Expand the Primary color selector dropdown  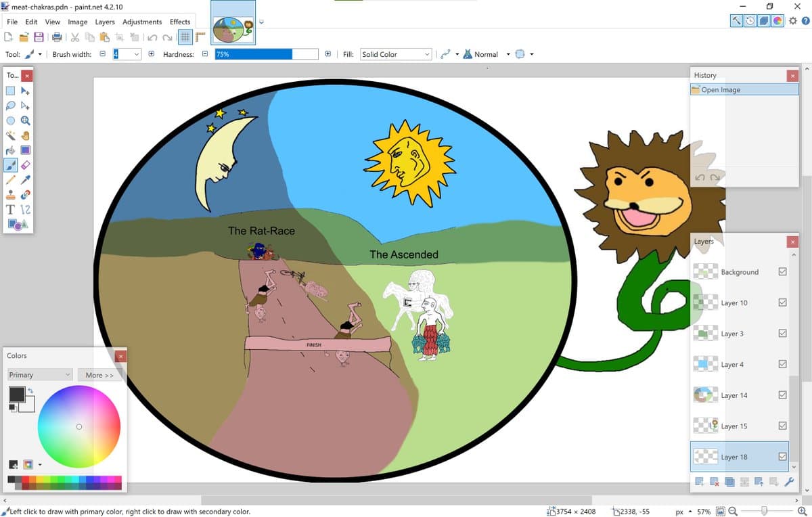[x=39, y=375]
